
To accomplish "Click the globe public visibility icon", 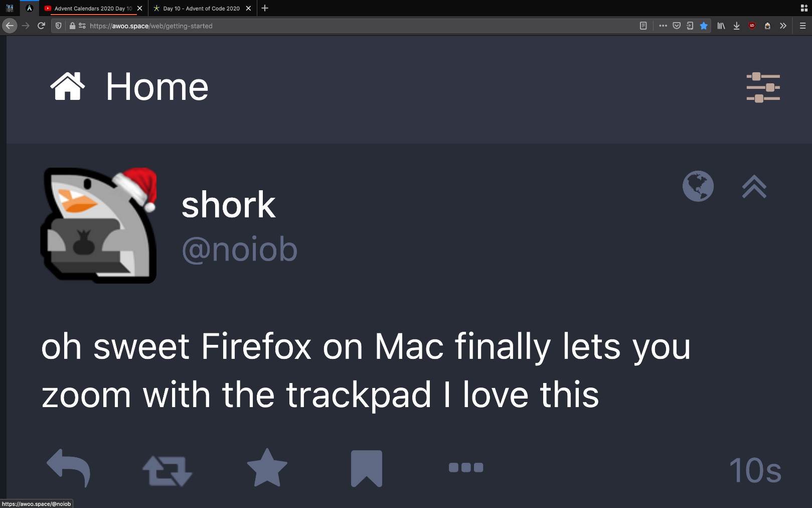I will coord(698,186).
